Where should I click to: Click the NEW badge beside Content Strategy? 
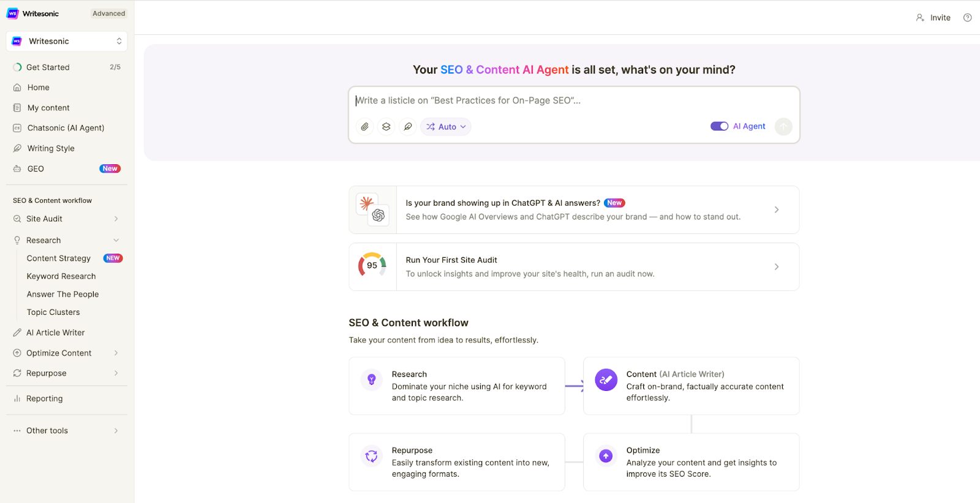click(113, 259)
